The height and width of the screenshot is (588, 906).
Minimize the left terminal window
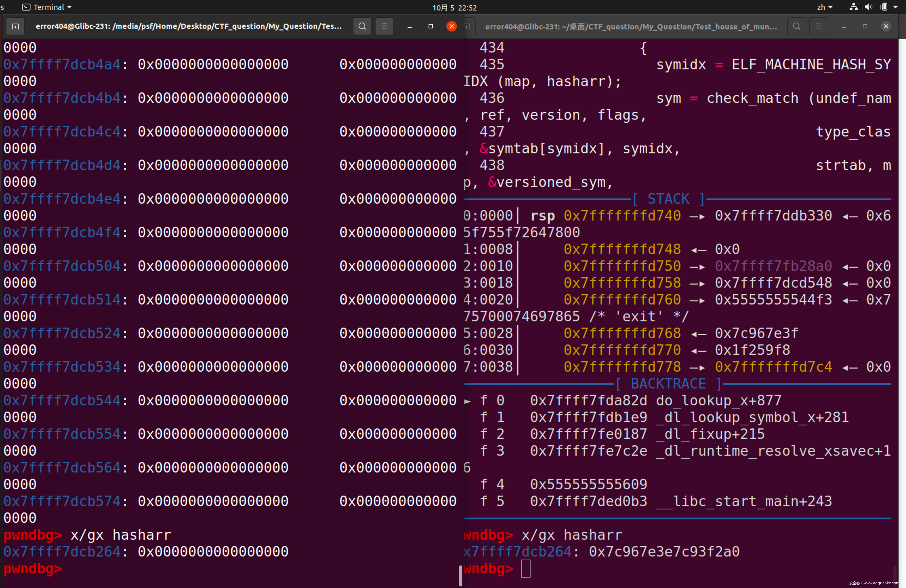(410, 26)
